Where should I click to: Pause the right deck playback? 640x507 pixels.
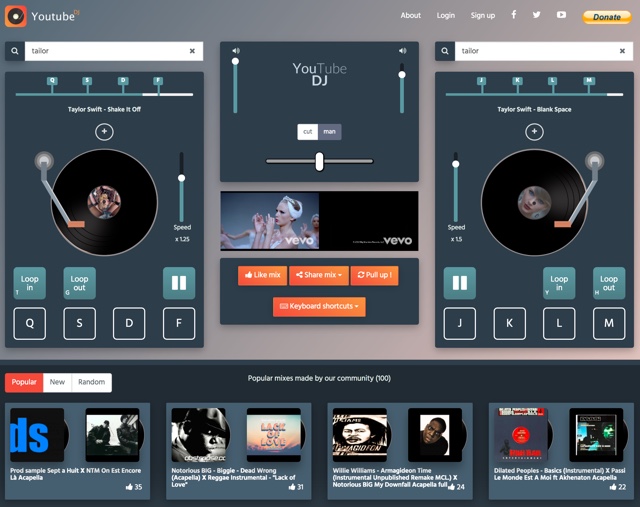(460, 283)
